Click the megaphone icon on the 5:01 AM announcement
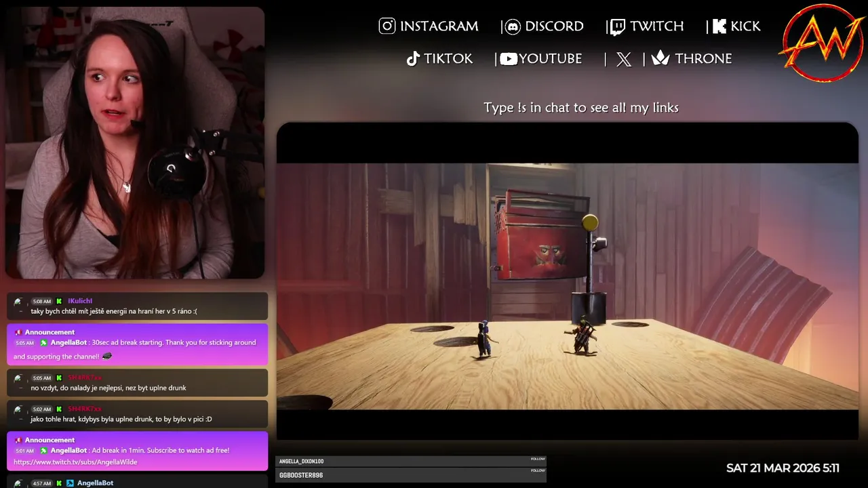 click(18, 440)
